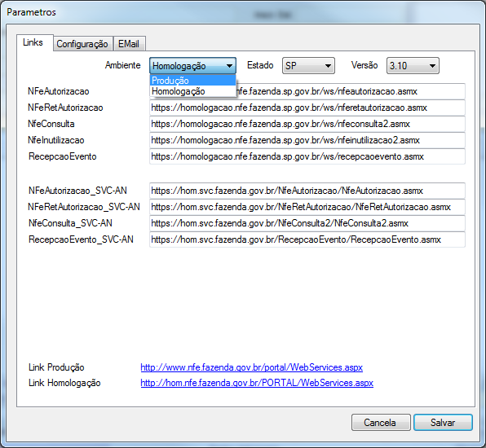Expand the Versão 3.10 dropdown

click(x=413, y=66)
